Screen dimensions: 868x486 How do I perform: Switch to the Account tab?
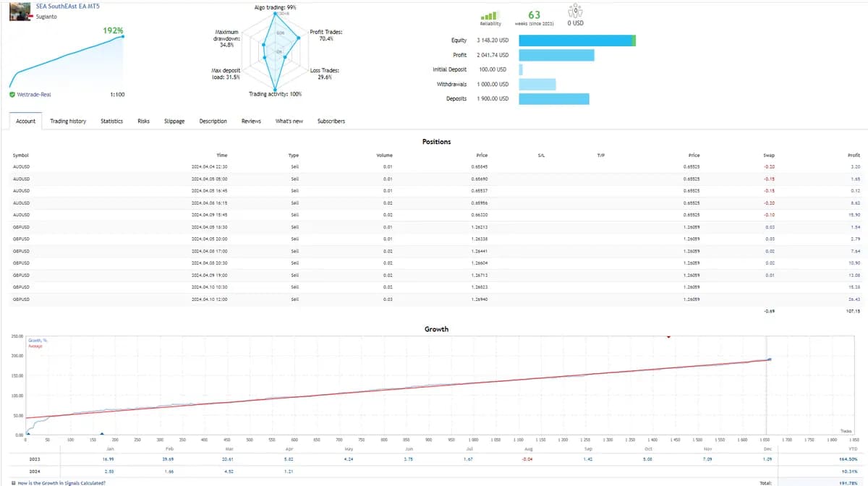pyautogui.click(x=25, y=121)
